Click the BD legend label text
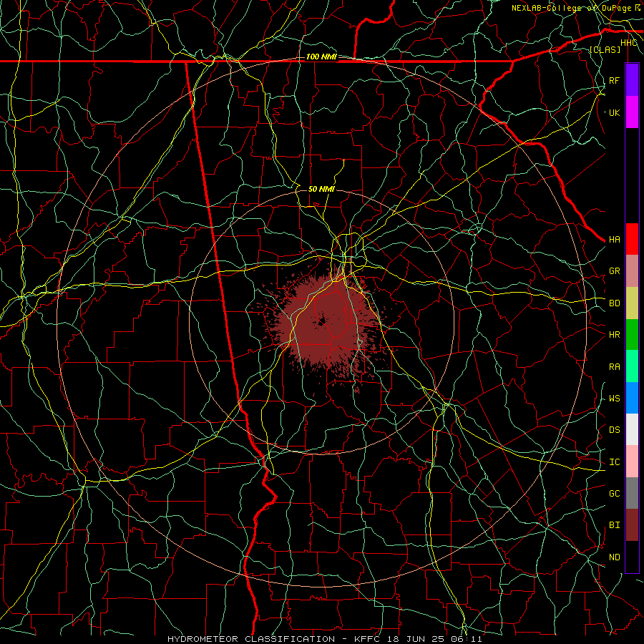644x644 pixels. pos(614,303)
